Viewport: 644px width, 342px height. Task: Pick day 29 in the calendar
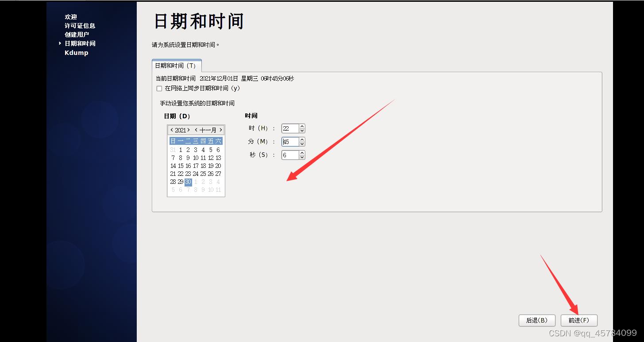(181, 182)
